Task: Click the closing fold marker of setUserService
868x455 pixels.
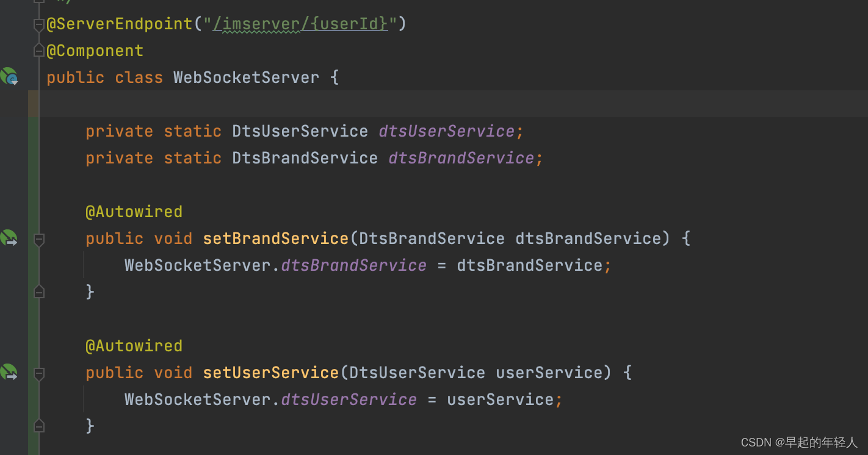Action: 39,426
